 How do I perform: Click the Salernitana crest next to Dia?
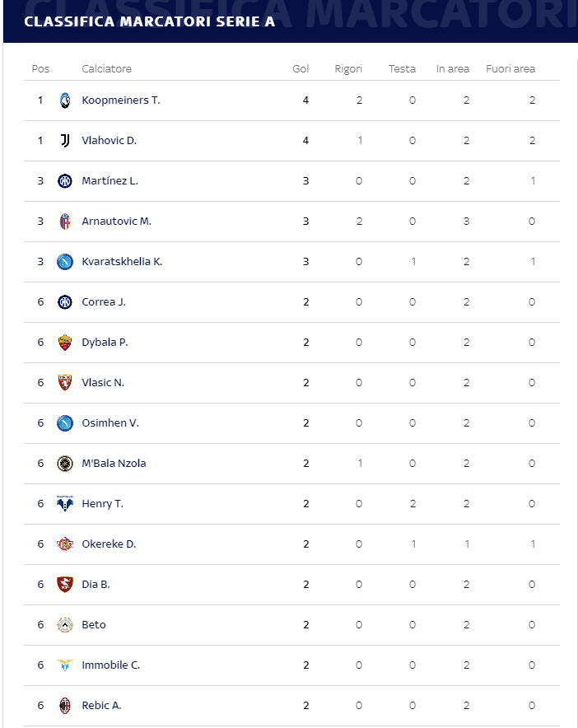coord(65,585)
